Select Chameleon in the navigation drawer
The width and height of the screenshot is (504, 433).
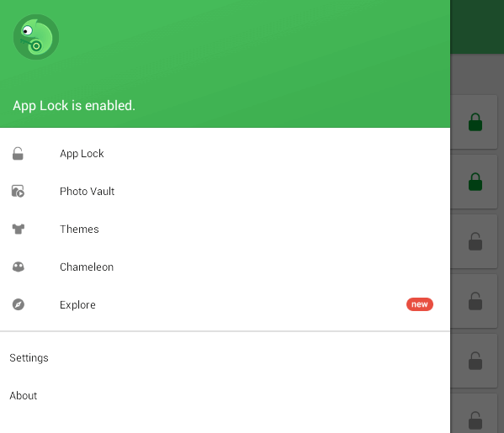pos(225,267)
